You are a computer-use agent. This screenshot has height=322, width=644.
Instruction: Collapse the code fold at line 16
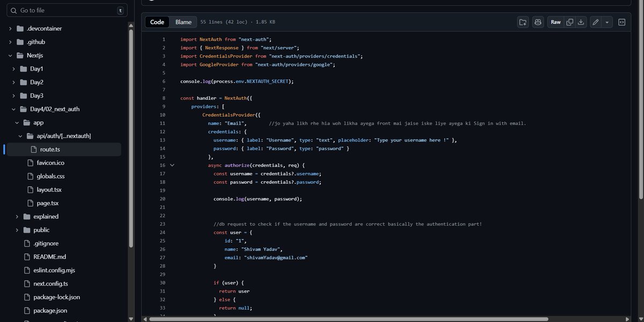pyautogui.click(x=172, y=165)
